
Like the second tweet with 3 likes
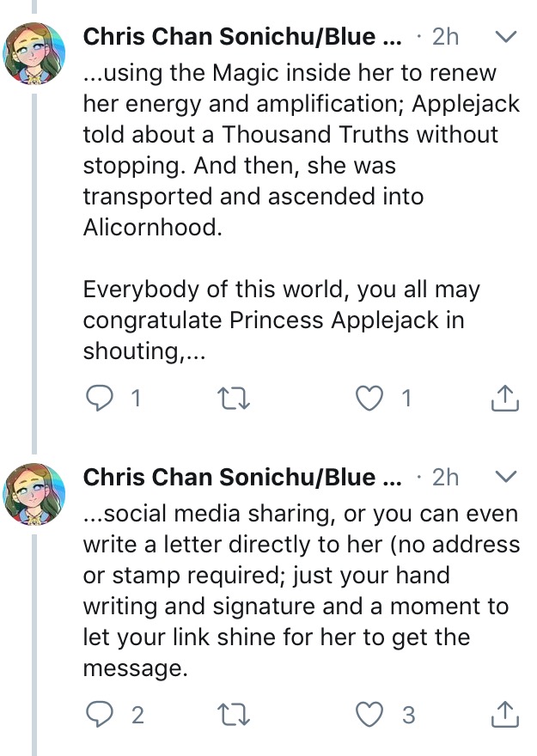[369, 714]
